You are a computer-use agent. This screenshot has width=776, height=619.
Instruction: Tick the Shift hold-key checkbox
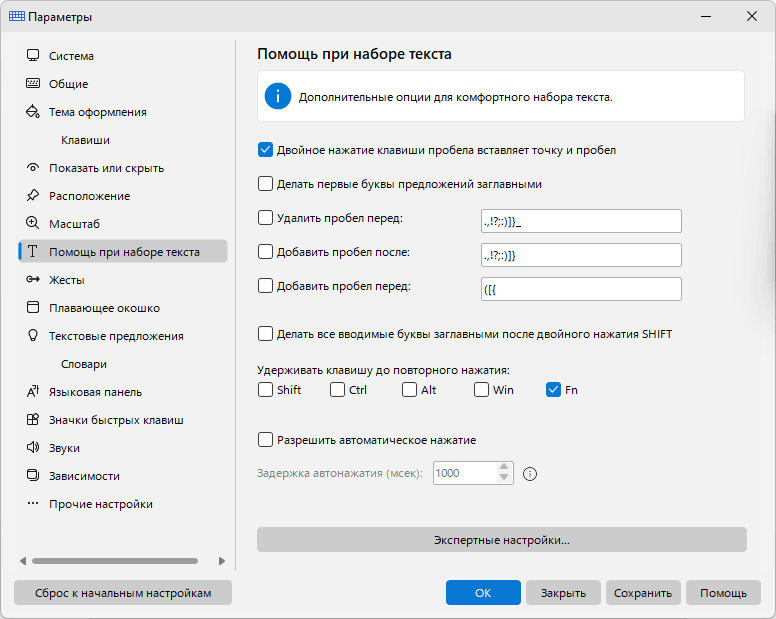click(x=265, y=390)
